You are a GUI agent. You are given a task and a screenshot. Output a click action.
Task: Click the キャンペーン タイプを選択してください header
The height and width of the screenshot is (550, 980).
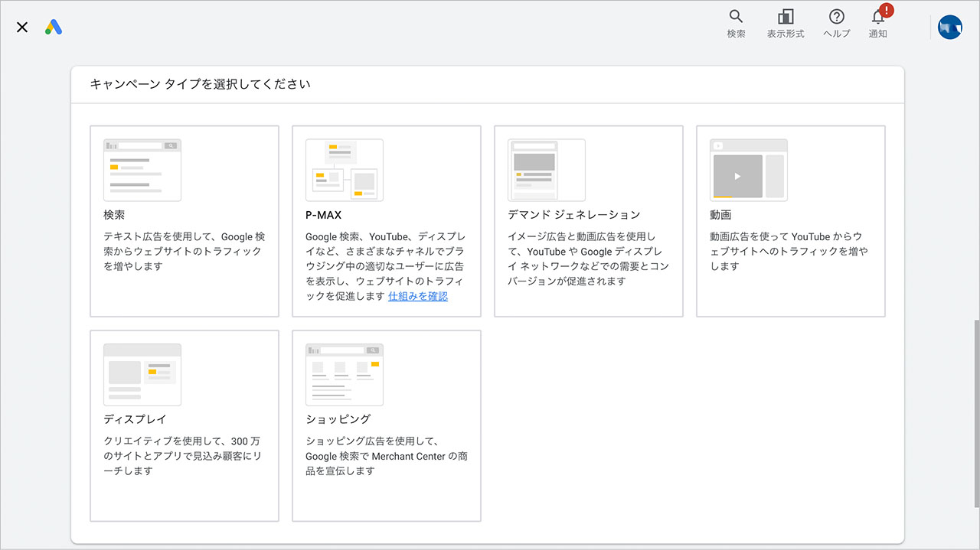click(x=201, y=84)
